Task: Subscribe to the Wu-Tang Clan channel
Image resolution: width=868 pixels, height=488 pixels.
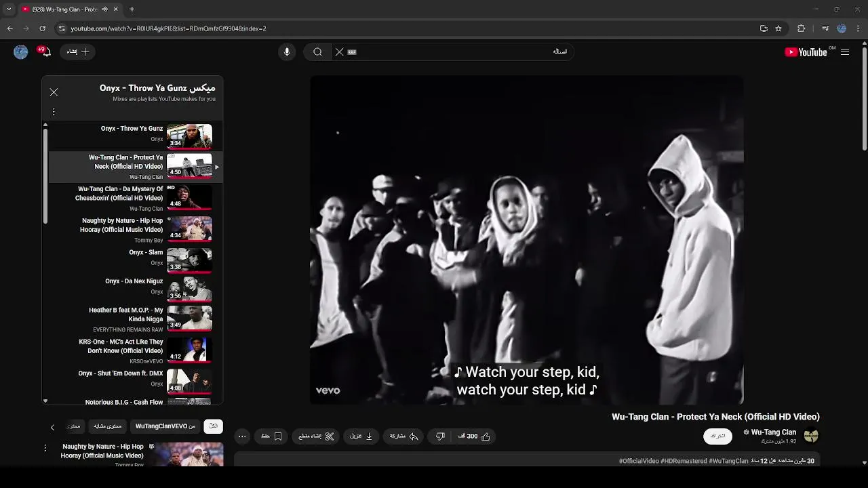Action: [718, 436]
